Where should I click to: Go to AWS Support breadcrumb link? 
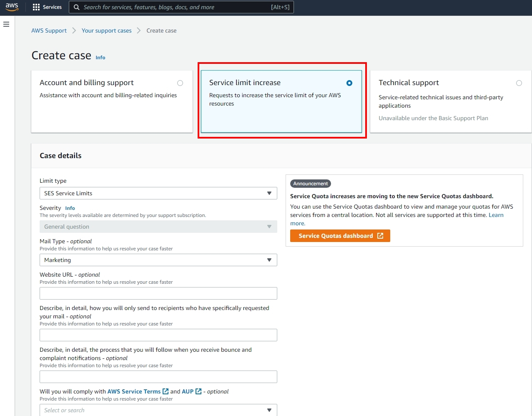pyautogui.click(x=49, y=30)
